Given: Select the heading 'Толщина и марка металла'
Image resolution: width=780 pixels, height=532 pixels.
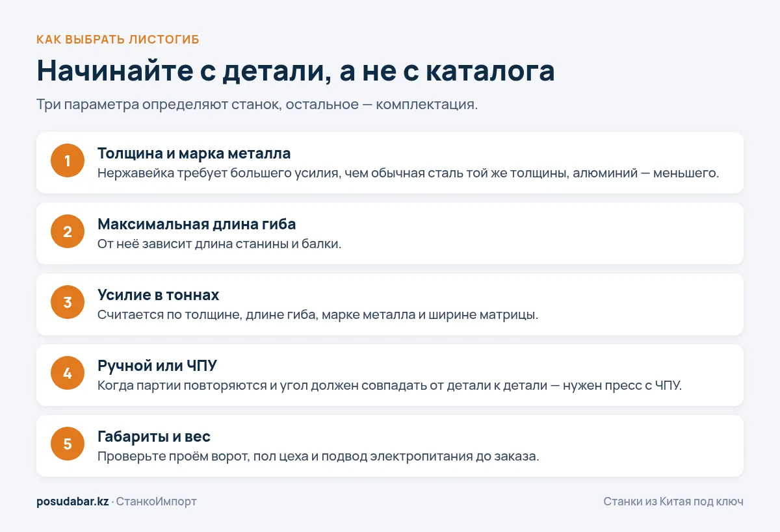Looking at the screenshot, I should 194,153.
